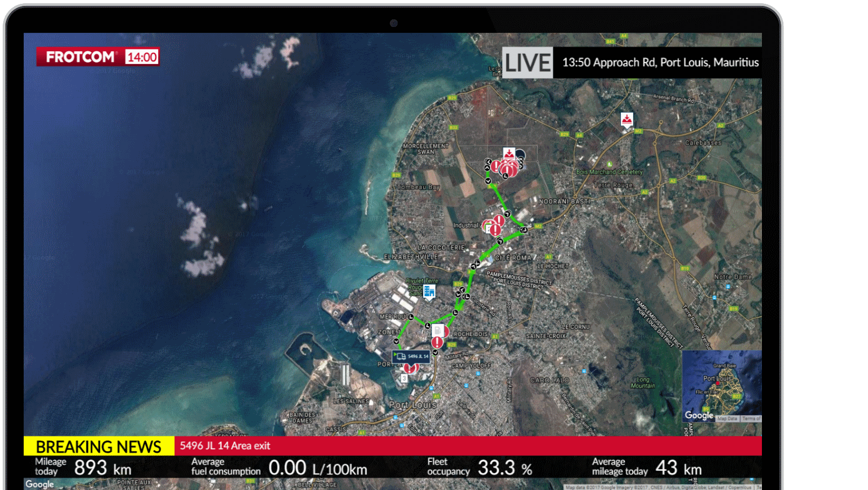Click the 14:00 clock display

click(x=142, y=57)
